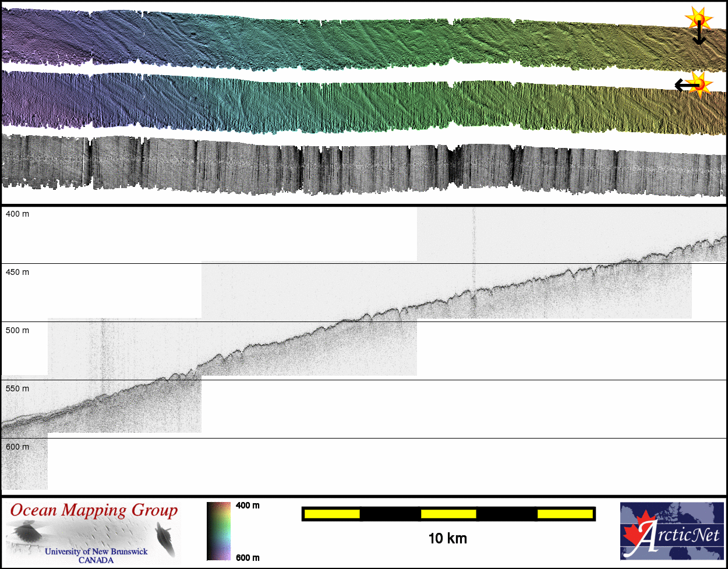Open the Ocean Mapping Group title
728x569 pixels.
click(94, 511)
